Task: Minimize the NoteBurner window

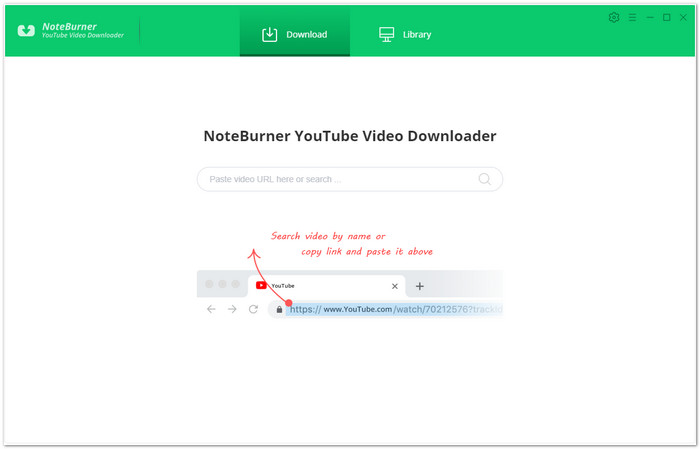Action: [650, 17]
